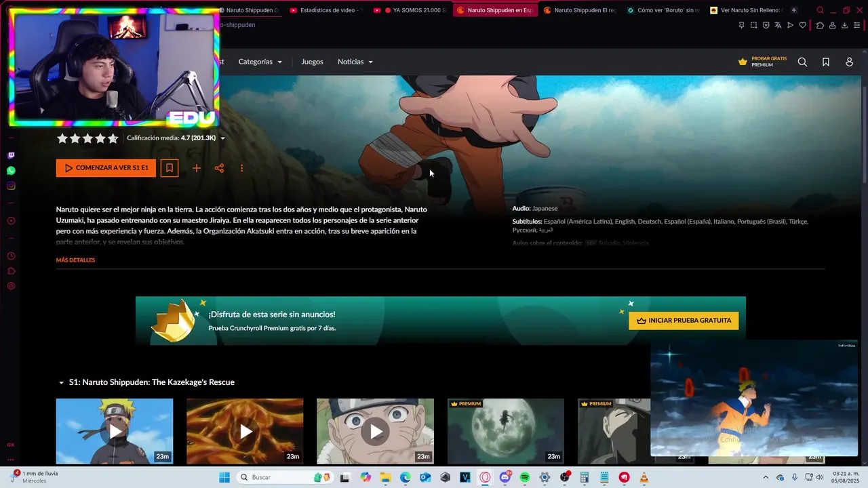The width and height of the screenshot is (868, 488).
Task: Switch to 'YA SOMOS 21.000' tab
Action: (x=410, y=10)
